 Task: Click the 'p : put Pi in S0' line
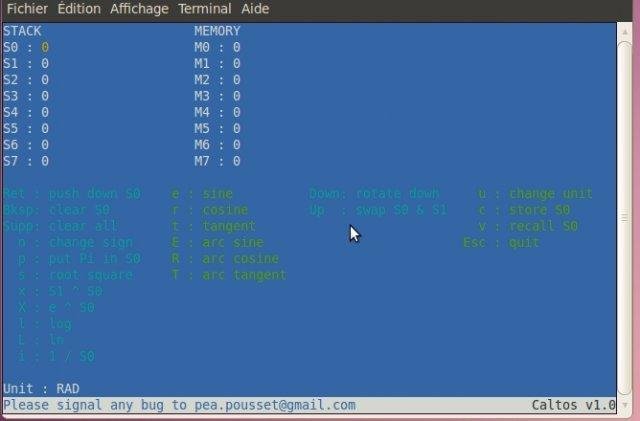click(x=80, y=258)
